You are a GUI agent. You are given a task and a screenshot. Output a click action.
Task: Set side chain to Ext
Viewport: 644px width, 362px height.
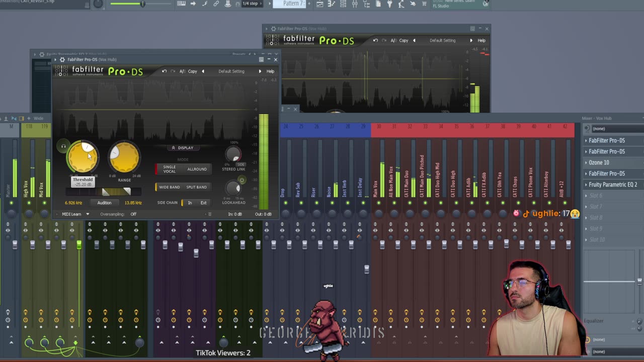[203, 203]
